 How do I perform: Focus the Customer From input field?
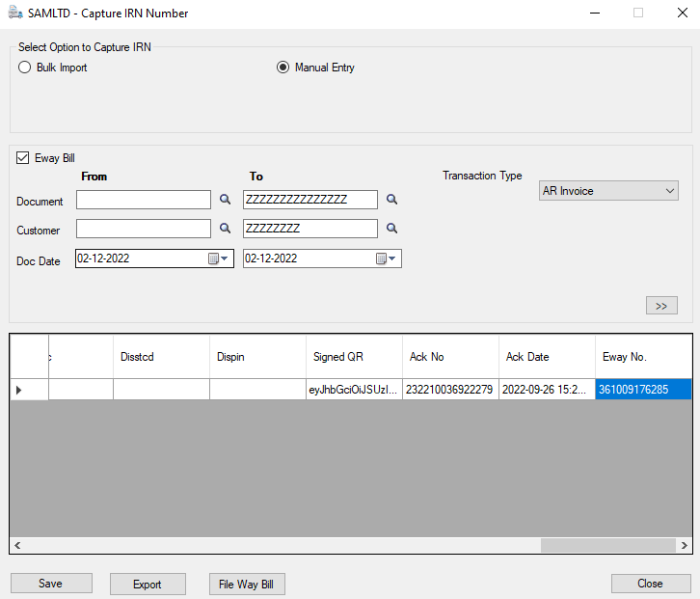[144, 229]
